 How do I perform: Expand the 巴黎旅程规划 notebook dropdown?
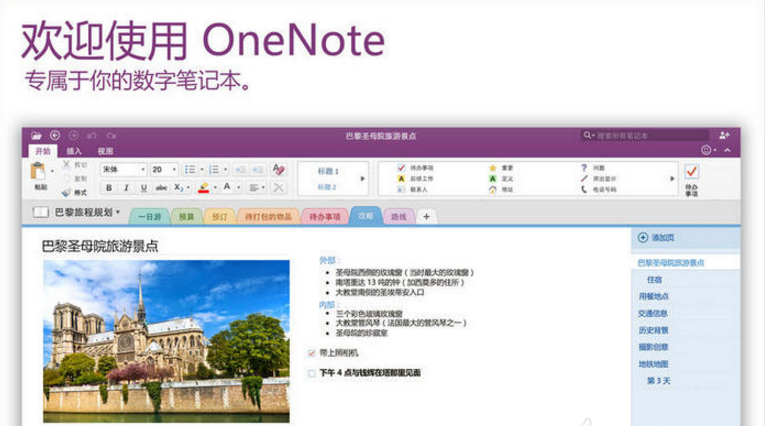pos(118,212)
